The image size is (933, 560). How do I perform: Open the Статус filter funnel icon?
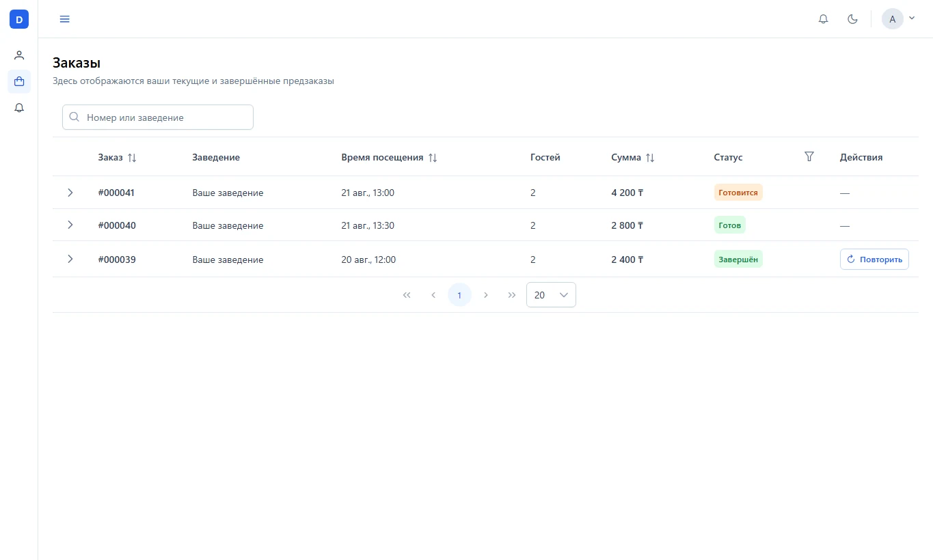tap(809, 157)
